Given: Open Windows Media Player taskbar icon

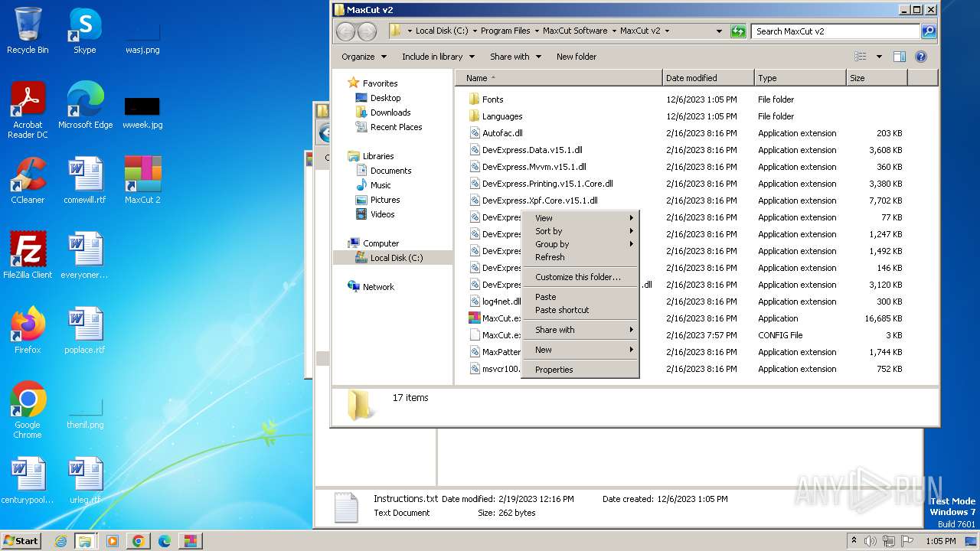Looking at the screenshot, I should tap(113, 541).
